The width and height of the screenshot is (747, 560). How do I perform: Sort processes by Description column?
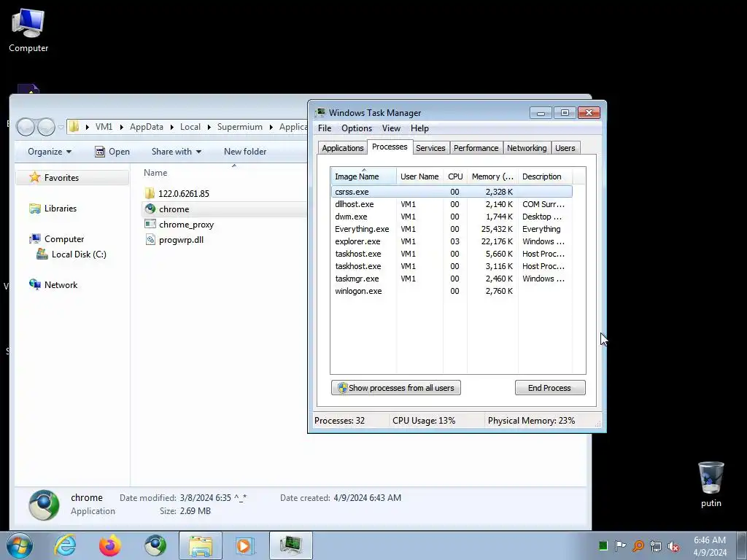pos(545,176)
